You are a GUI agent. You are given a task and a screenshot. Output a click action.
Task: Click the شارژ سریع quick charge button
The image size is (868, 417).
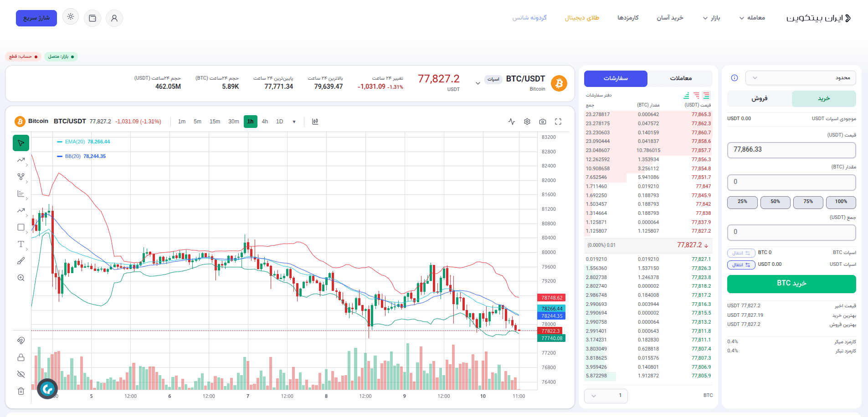click(36, 18)
